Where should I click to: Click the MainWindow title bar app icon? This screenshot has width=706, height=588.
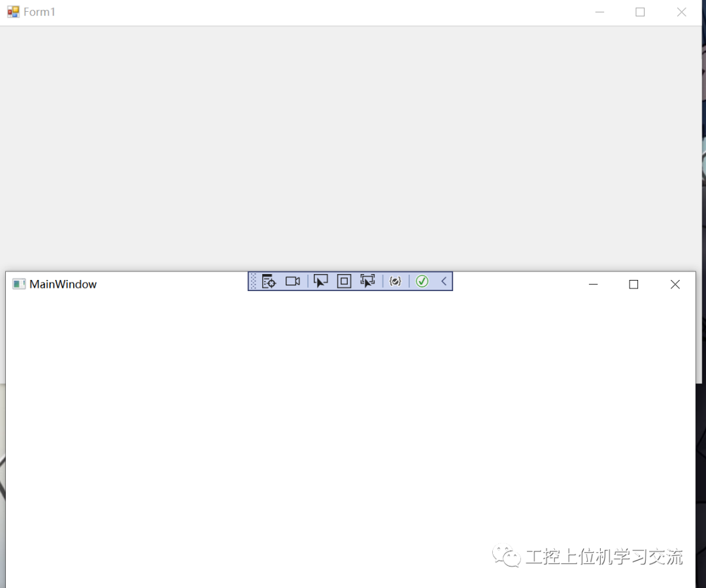[x=19, y=284]
